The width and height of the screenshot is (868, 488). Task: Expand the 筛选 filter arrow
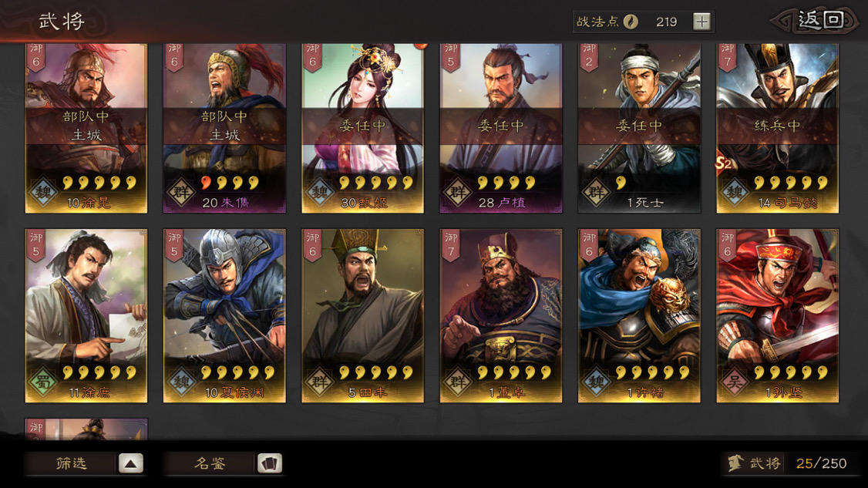click(130, 463)
